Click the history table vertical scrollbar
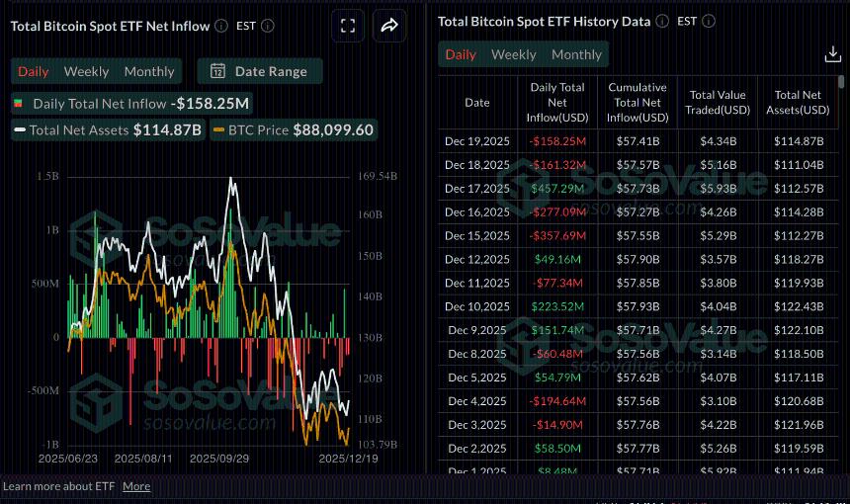 841,82
